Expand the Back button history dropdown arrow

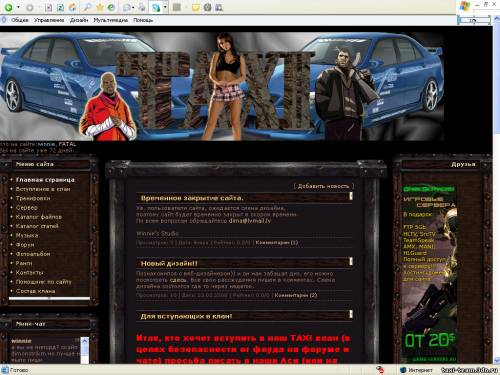pos(18,7)
